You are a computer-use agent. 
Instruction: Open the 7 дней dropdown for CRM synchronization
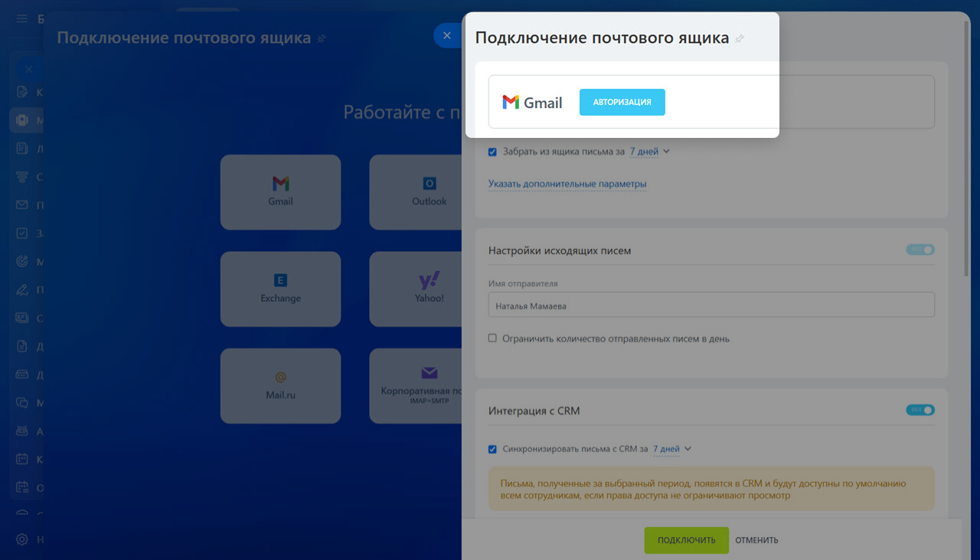coord(671,449)
